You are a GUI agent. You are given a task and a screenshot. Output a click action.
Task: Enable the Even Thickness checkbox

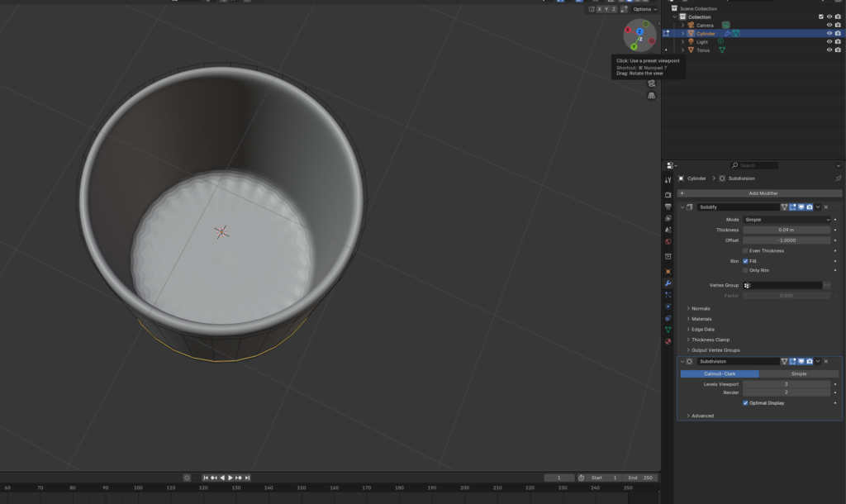click(746, 250)
